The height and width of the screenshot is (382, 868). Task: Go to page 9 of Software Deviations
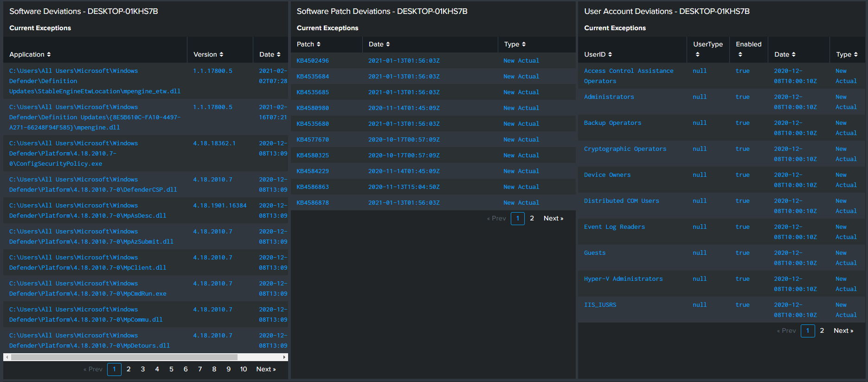[228, 369]
